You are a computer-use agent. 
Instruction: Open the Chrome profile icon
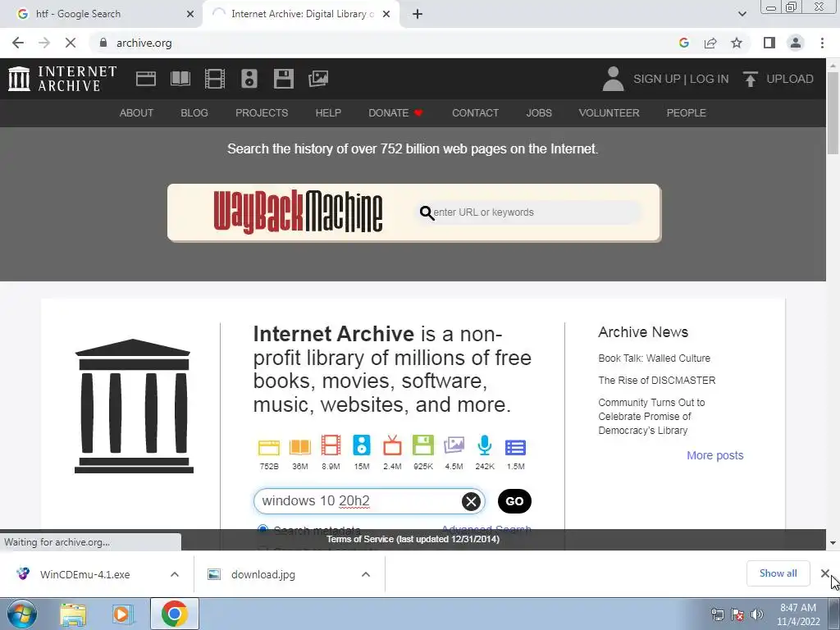coord(796,43)
